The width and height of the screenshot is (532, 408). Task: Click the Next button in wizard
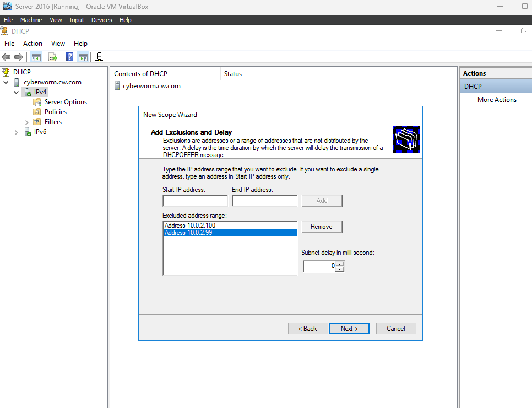(349, 329)
